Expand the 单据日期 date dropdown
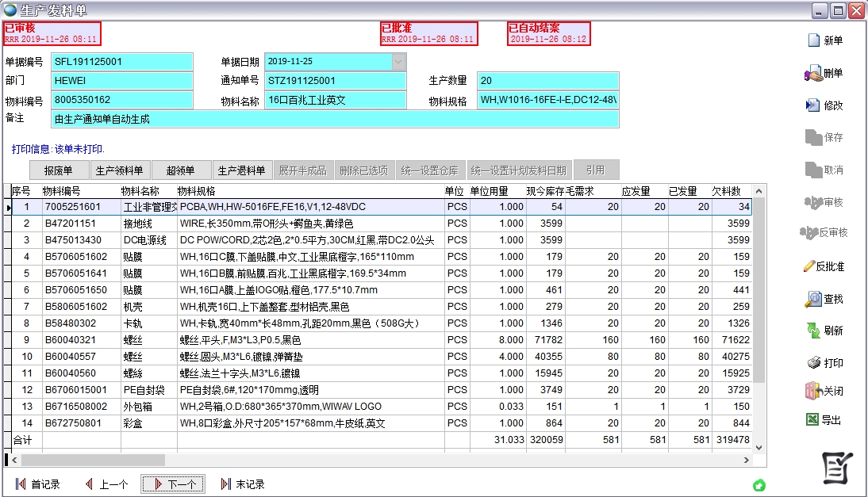 pyautogui.click(x=398, y=61)
